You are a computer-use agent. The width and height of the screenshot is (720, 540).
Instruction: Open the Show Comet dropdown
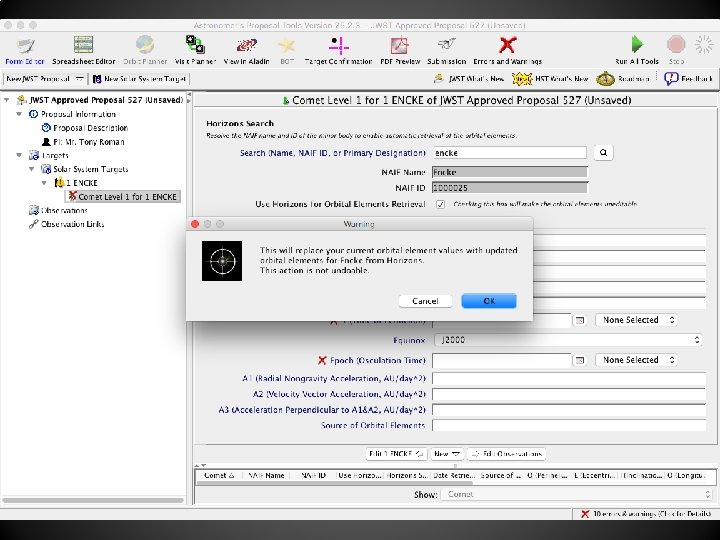(x=577, y=495)
